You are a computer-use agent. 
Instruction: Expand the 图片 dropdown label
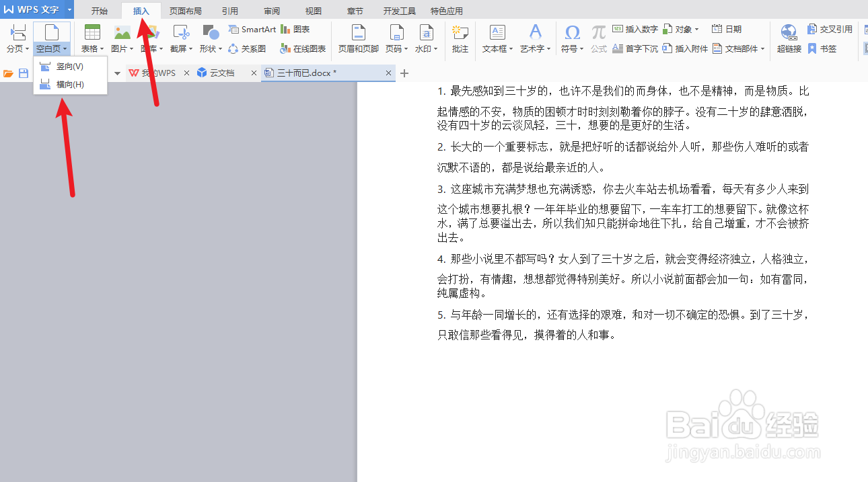(x=122, y=49)
